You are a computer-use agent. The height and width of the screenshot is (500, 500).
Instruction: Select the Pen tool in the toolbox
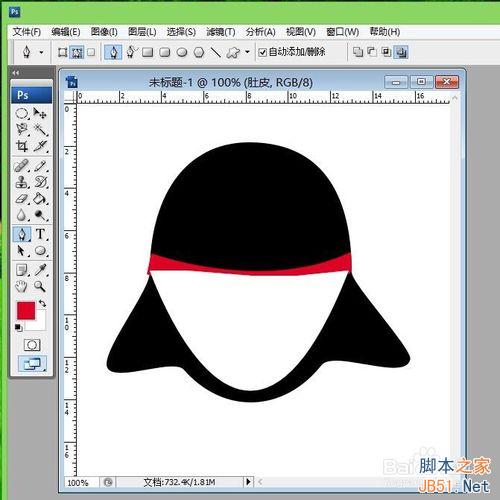[x=22, y=234]
